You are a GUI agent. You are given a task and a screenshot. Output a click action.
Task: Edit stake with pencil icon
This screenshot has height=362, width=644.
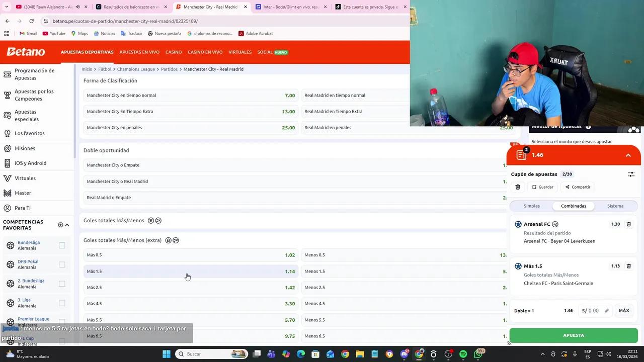coord(607,311)
